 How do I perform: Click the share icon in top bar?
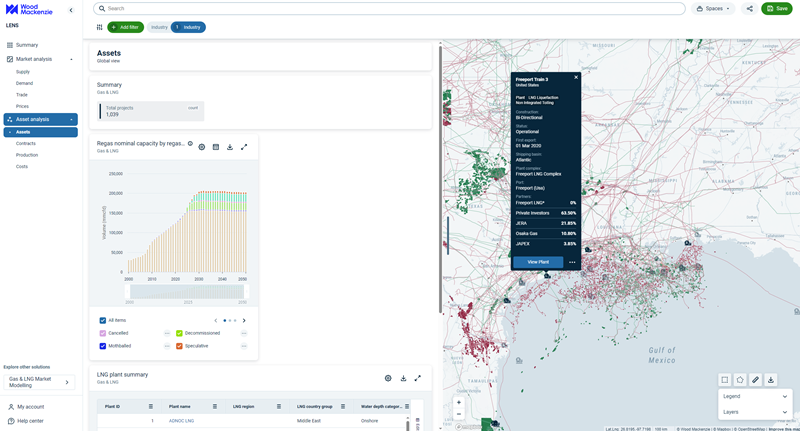click(750, 8)
